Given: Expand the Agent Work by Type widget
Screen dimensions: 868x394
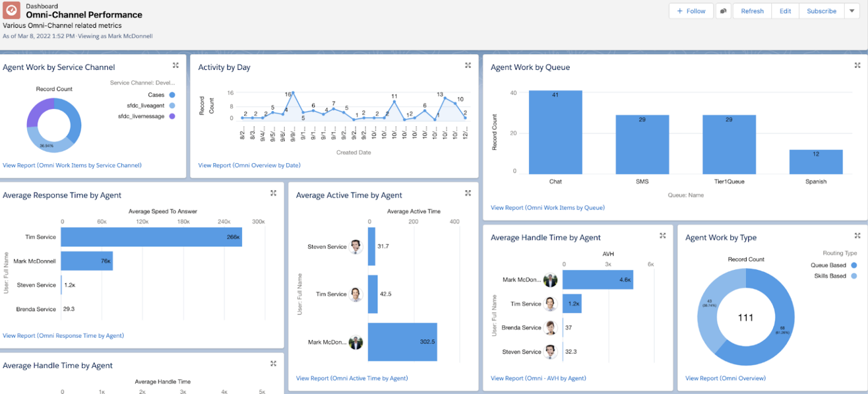Looking at the screenshot, I should pos(857,236).
